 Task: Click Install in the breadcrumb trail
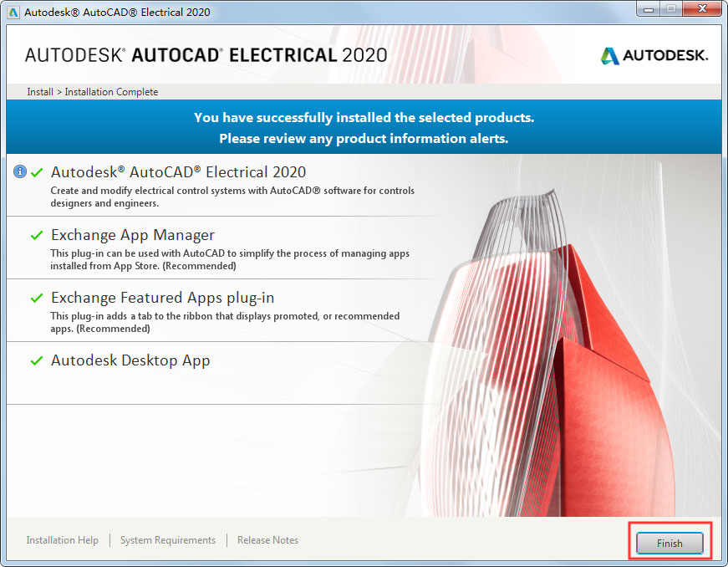(39, 92)
